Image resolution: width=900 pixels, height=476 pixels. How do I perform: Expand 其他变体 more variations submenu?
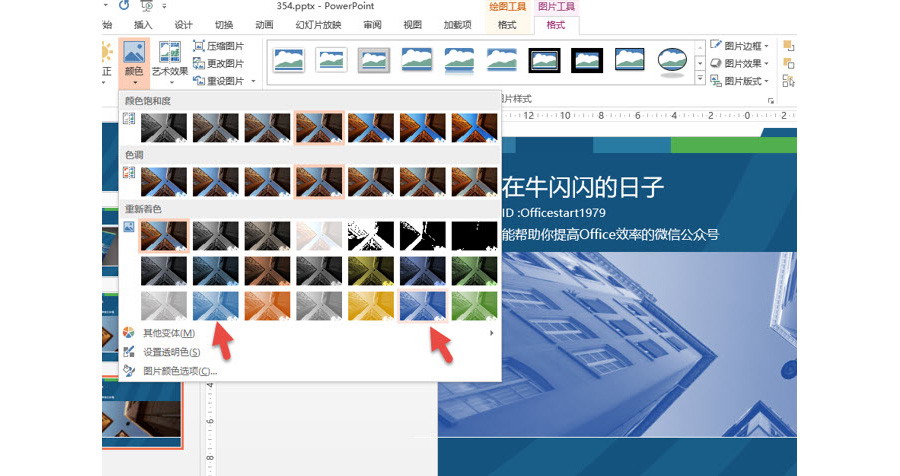491,333
